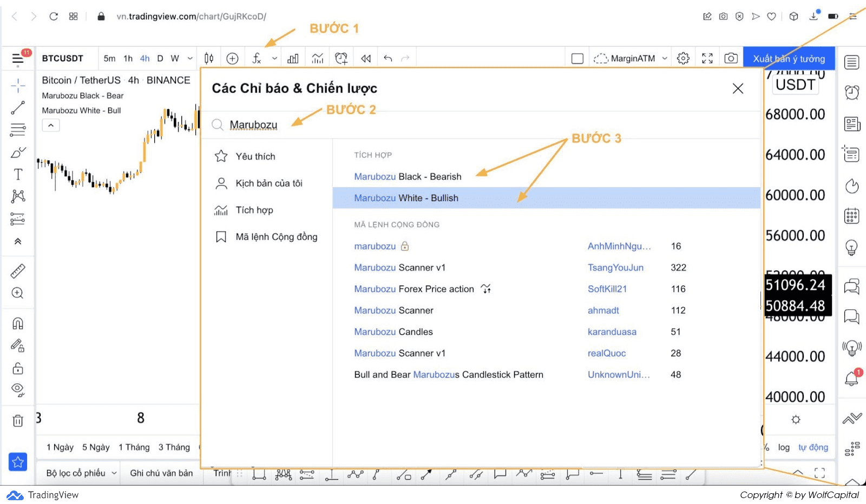This screenshot has height=504, width=866.
Task: Toggle fullscreen mode icon
Action: coord(707,58)
